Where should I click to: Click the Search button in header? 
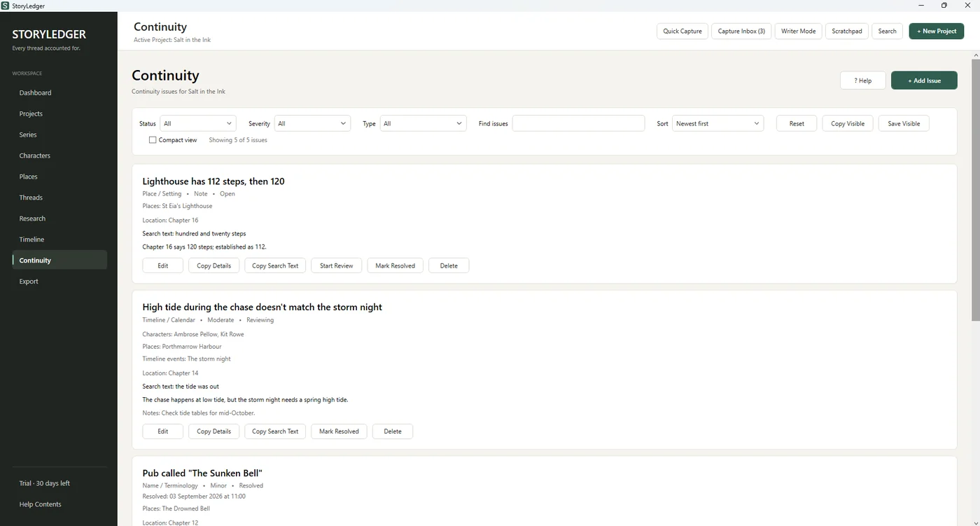click(x=887, y=31)
